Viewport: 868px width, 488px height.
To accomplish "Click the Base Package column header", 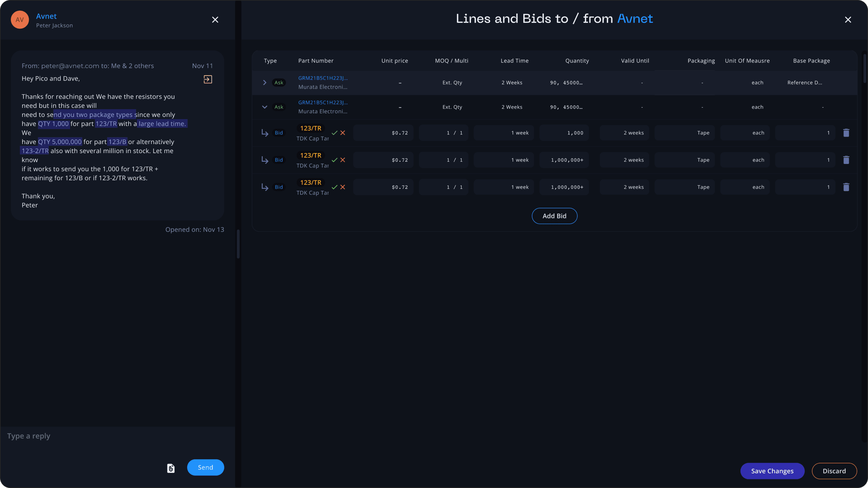I will (811, 61).
